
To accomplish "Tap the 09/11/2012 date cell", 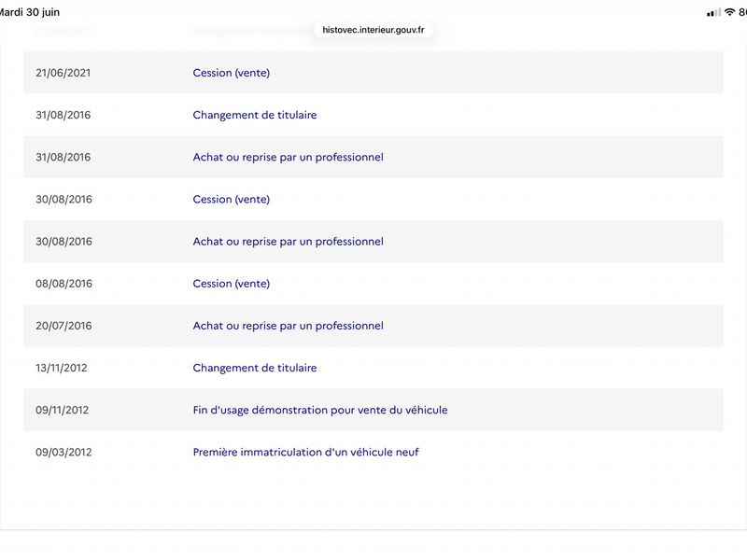I will point(62,410).
